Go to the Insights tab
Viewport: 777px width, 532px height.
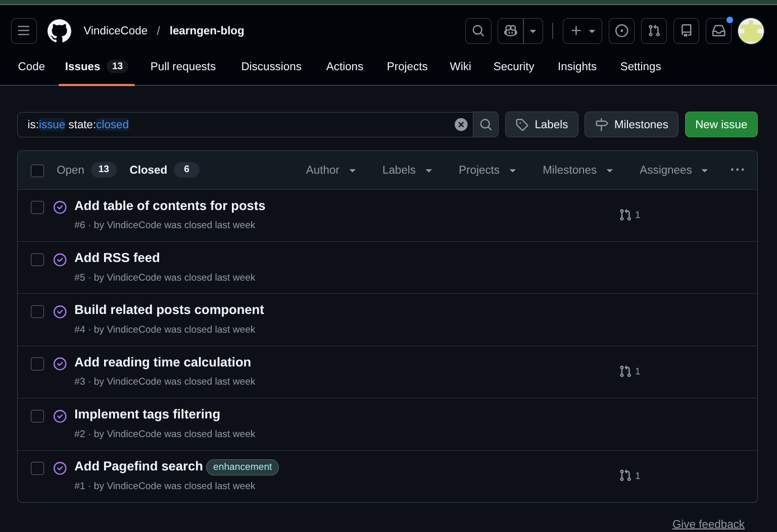point(577,66)
